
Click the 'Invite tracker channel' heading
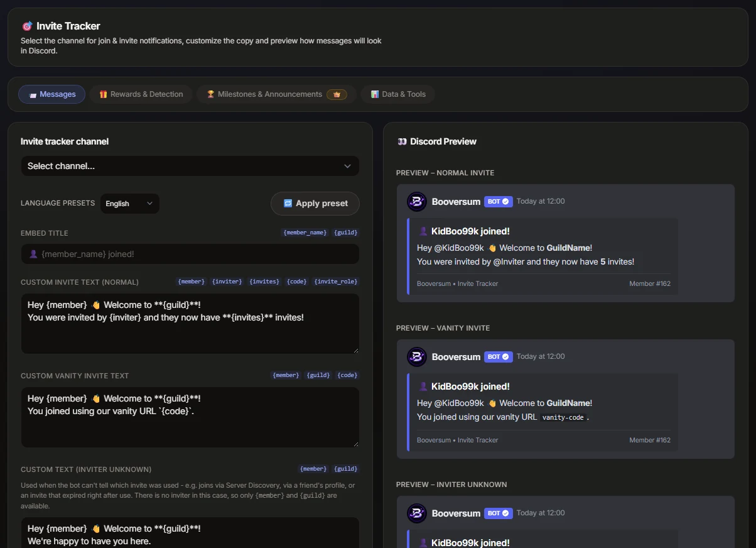pyautogui.click(x=65, y=141)
